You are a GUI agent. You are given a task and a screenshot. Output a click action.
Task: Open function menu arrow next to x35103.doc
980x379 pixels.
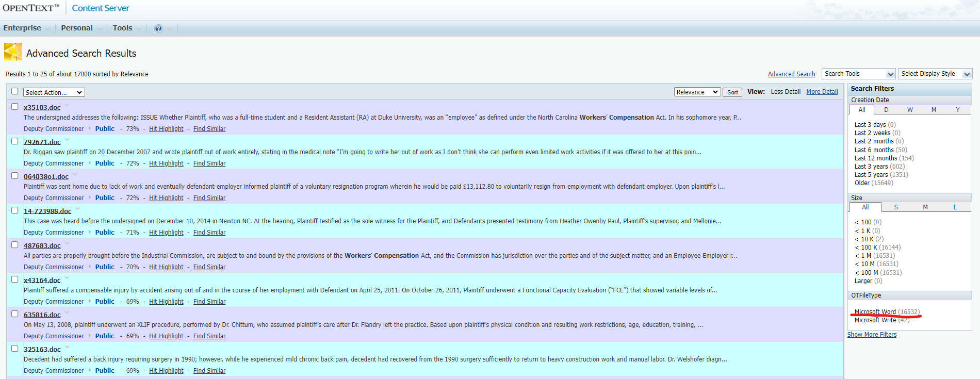(67, 105)
